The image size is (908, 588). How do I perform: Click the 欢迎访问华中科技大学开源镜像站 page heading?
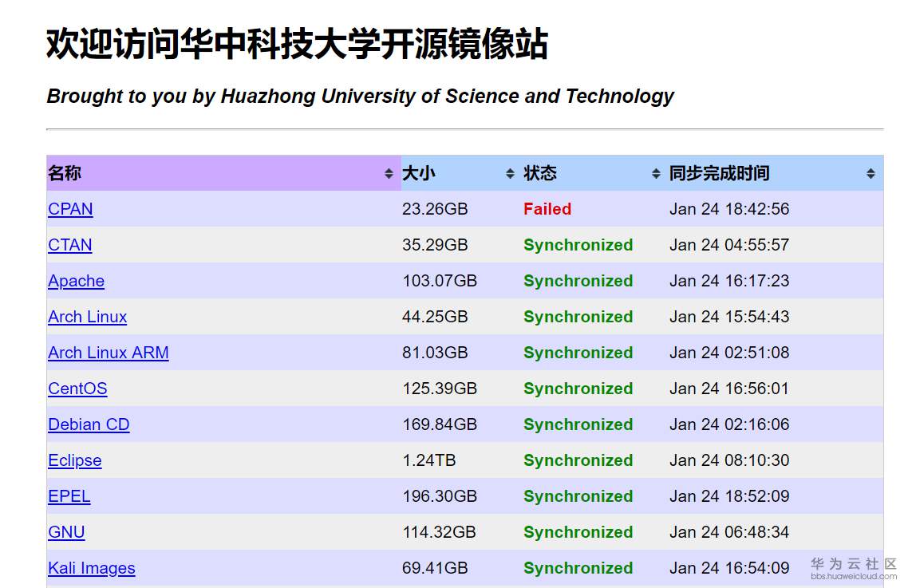coord(297,44)
